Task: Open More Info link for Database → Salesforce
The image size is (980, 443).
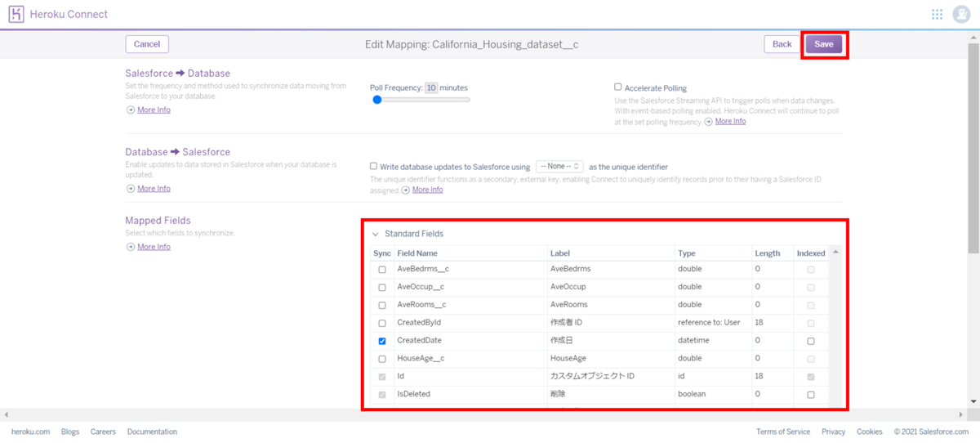Action: 154,189
